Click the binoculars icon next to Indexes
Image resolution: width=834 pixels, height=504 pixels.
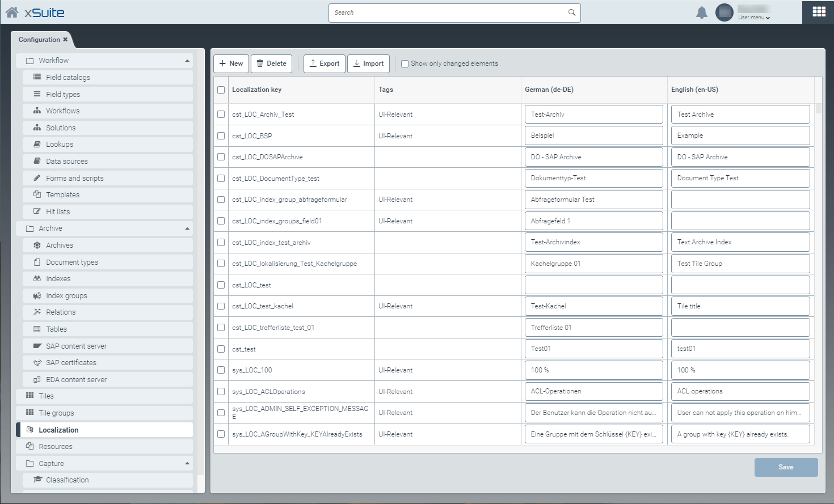click(37, 279)
